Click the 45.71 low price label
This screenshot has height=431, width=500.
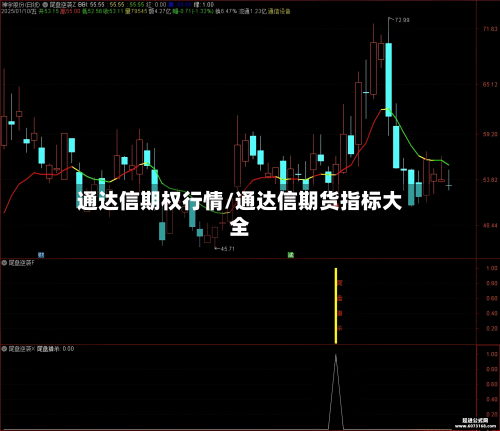click(228, 249)
